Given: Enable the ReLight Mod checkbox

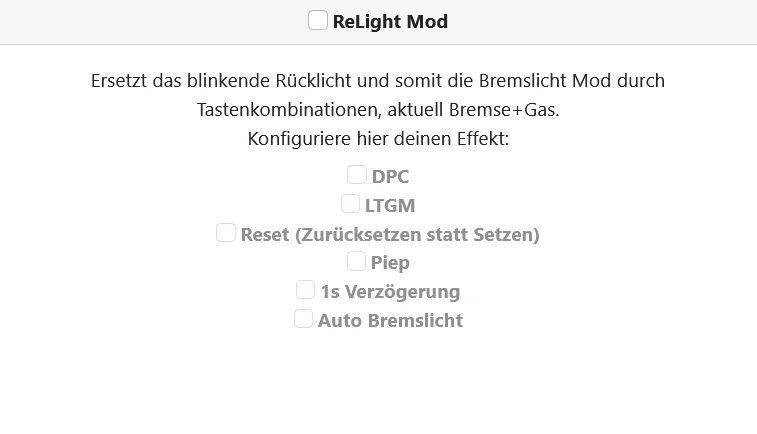Looking at the screenshot, I should click(x=318, y=20).
